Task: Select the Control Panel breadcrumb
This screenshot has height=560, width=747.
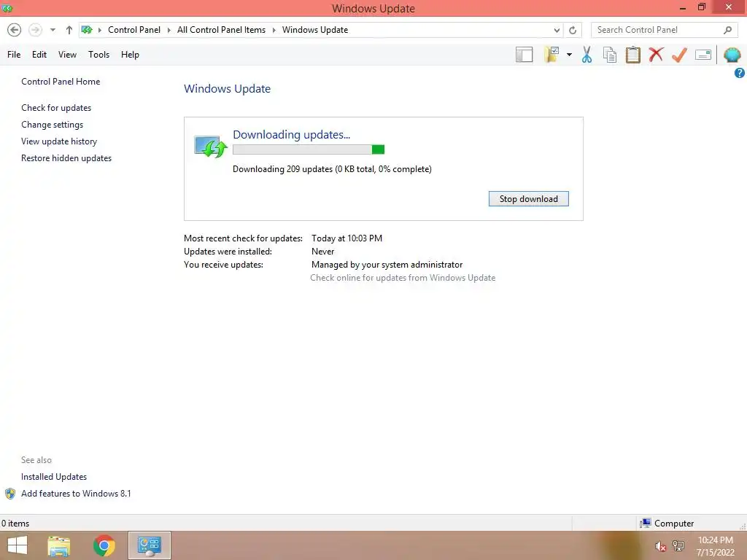Action: point(134,30)
